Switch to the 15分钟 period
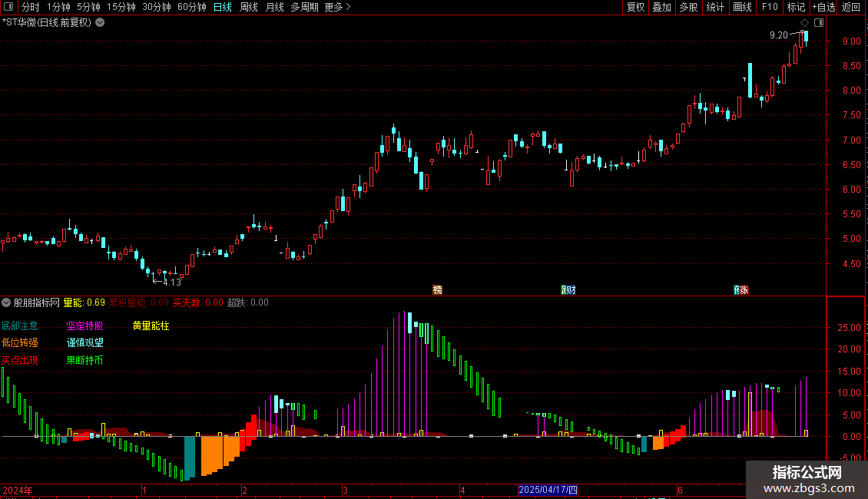The height and width of the screenshot is (499, 868). pos(121,7)
